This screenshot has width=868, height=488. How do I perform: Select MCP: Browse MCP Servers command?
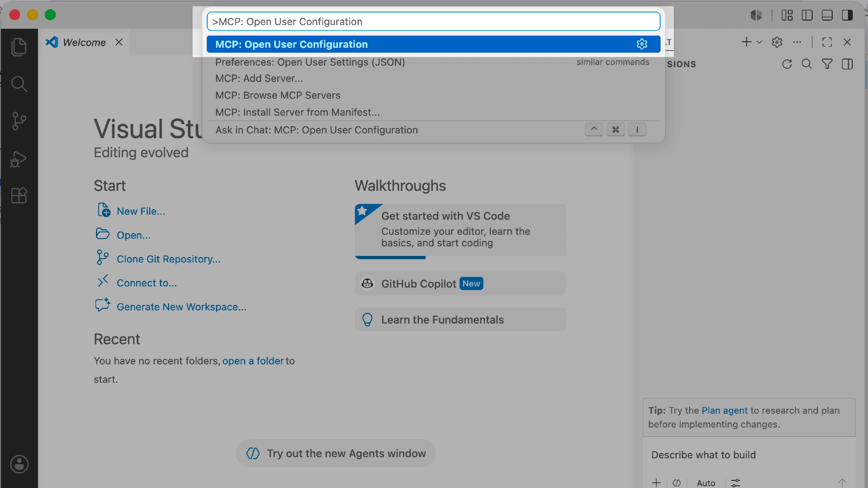tap(433, 95)
